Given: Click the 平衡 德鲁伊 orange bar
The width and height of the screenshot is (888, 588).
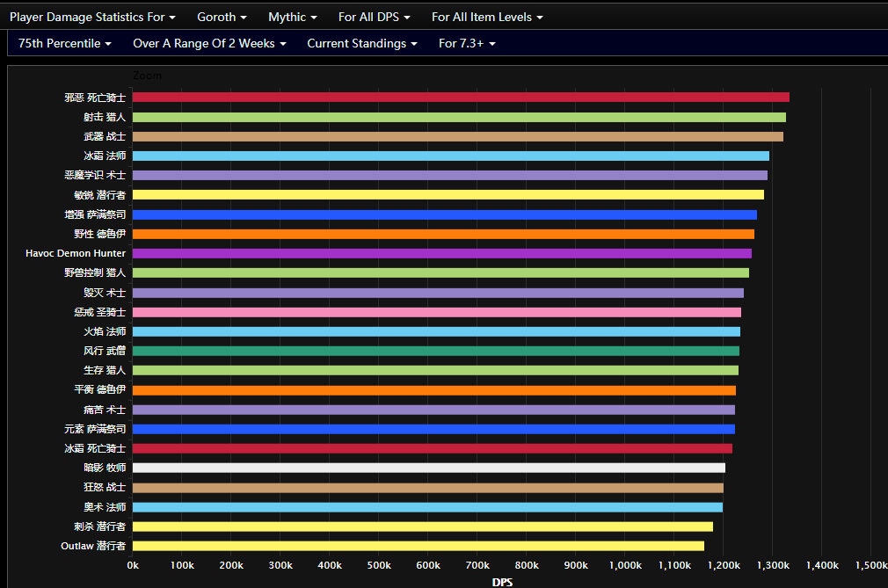Looking at the screenshot, I should pyautogui.click(x=434, y=390).
